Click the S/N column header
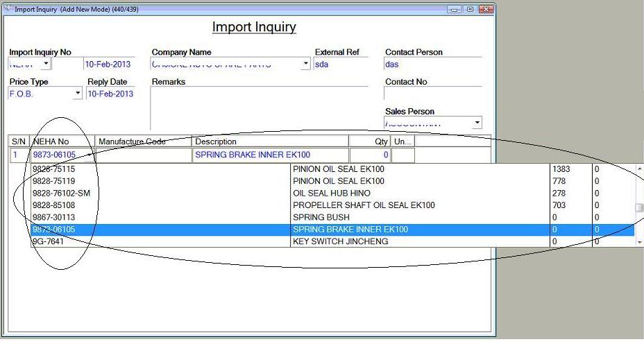Screen dimensions: 644x344 coord(19,141)
